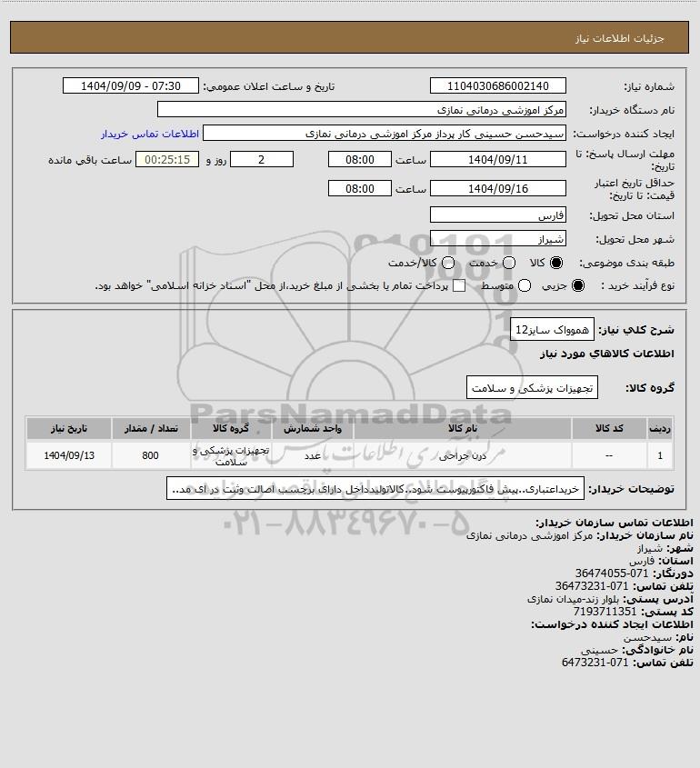The image size is (700, 768).
Task: Click the ردیف column header
Action: (660, 429)
